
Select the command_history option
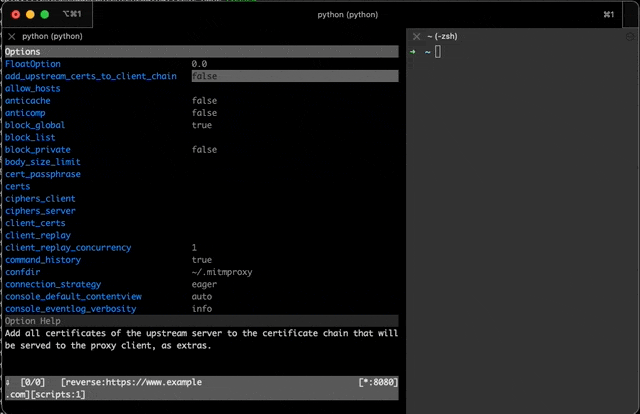[x=43, y=260]
